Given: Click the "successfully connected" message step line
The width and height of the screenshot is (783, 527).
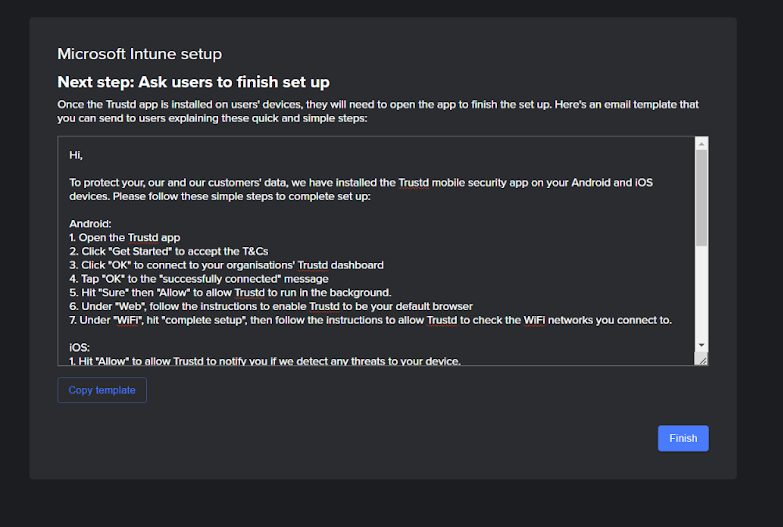Looking at the screenshot, I should (199, 279).
